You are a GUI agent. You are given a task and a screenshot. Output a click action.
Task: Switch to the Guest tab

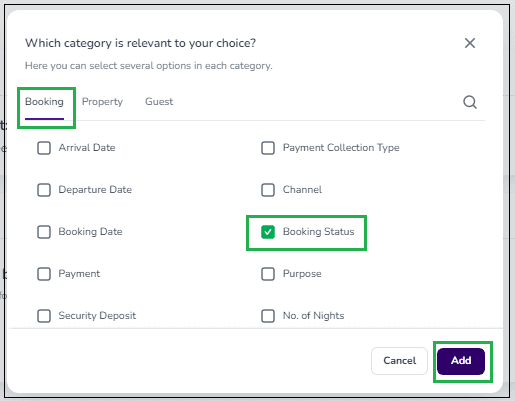tap(159, 101)
